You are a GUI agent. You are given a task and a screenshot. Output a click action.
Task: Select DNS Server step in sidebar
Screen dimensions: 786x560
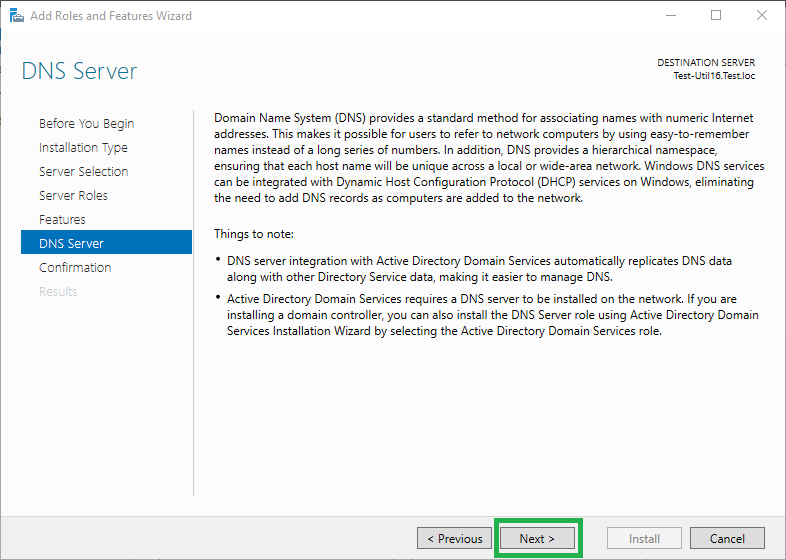[106, 243]
